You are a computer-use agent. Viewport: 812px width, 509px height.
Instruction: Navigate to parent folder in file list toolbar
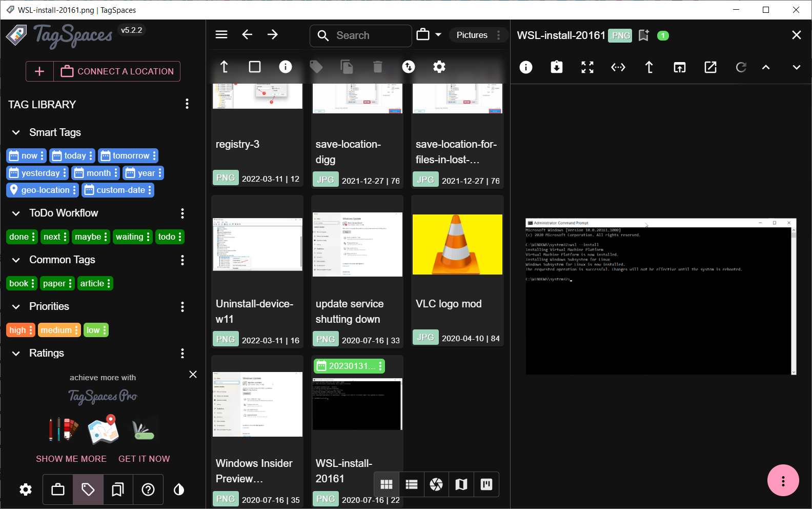[x=224, y=67]
